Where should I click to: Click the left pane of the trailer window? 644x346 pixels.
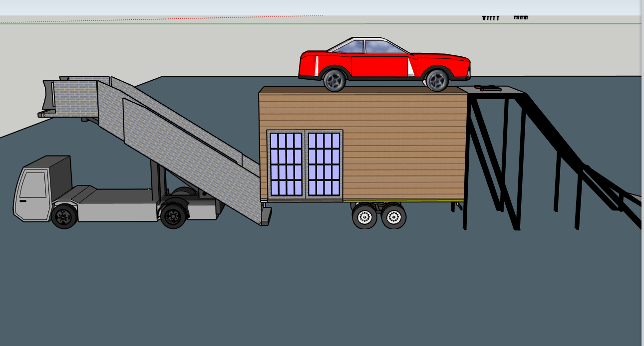click(x=287, y=164)
